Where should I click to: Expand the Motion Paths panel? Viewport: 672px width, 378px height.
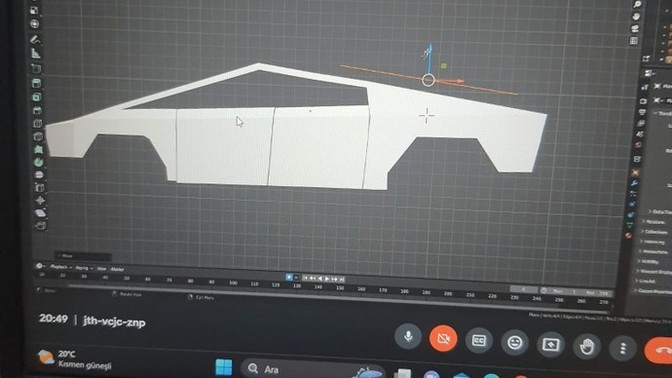pyautogui.click(x=654, y=252)
